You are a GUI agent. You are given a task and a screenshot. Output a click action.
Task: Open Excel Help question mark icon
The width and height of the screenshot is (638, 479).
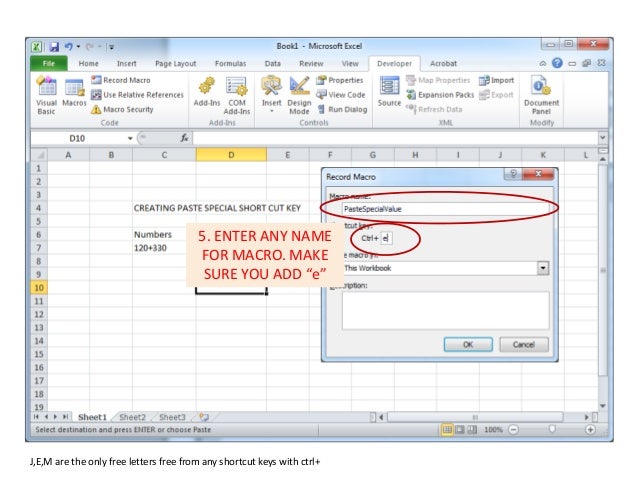pyautogui.click(x=557, y=63)
